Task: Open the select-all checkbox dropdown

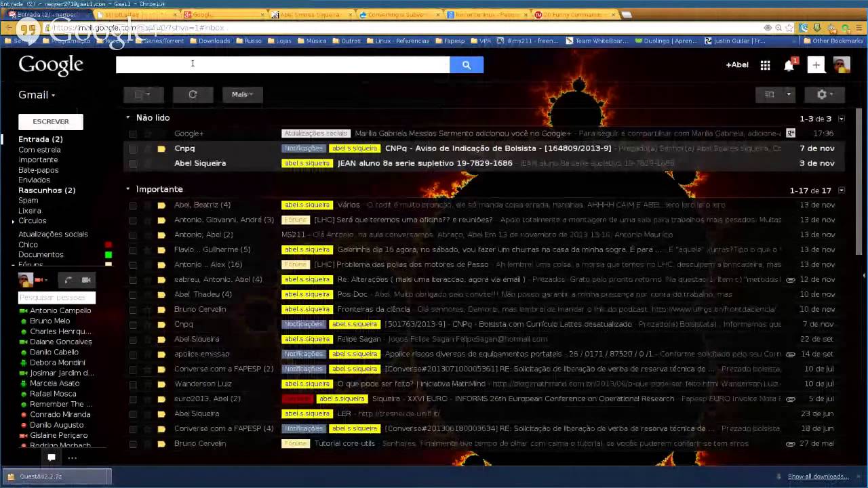Action: 142,94
